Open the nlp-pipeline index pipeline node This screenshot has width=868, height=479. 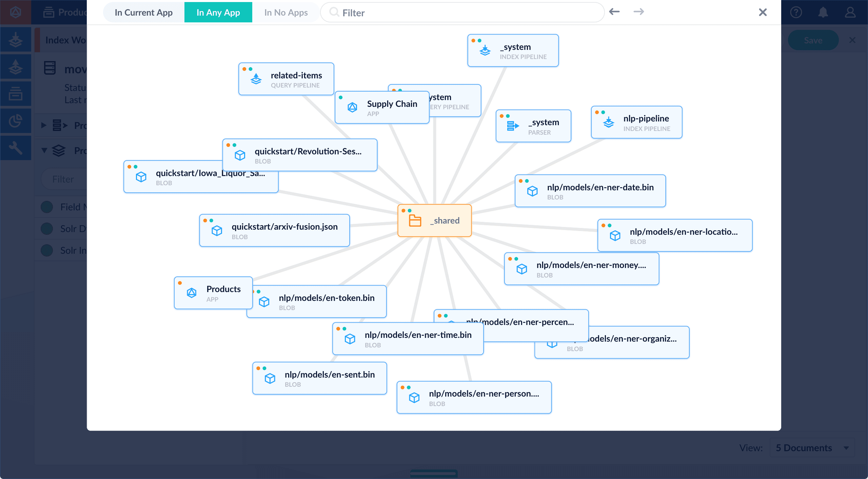(x=636, y=122)
